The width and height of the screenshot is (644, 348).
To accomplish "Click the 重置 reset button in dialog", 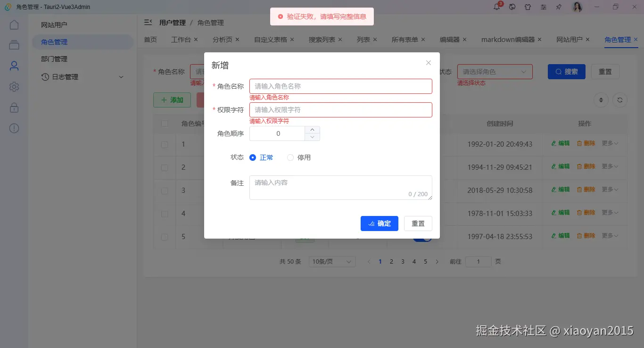I will (418, 223).
